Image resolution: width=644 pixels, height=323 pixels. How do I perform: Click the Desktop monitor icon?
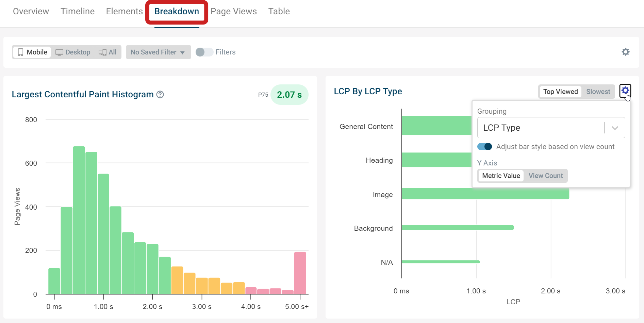pyautogui.click(x=59, y=52)
